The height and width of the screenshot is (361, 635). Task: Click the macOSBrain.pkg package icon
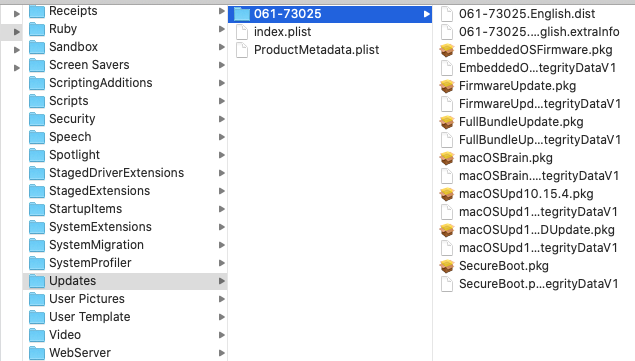(x=447, y=158)
